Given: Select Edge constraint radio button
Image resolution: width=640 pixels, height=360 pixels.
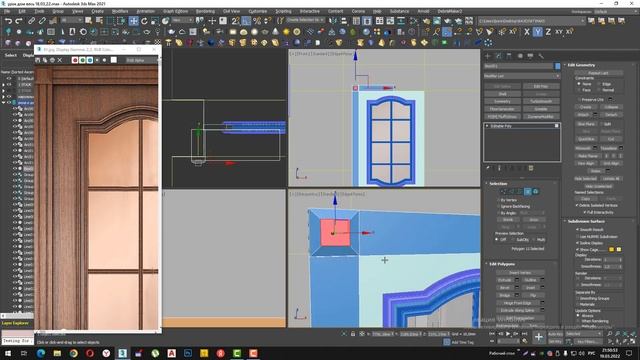Looking at the screenshot, I should (599, 84).
